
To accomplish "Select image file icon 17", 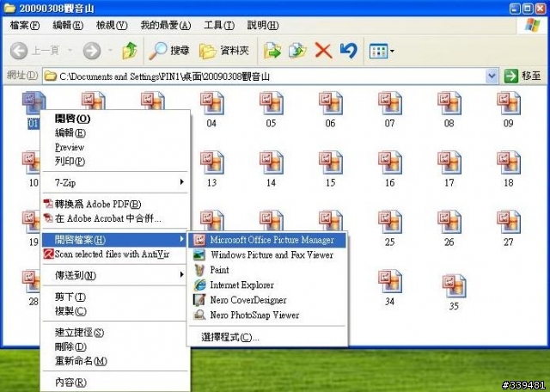I will [449, 162].
